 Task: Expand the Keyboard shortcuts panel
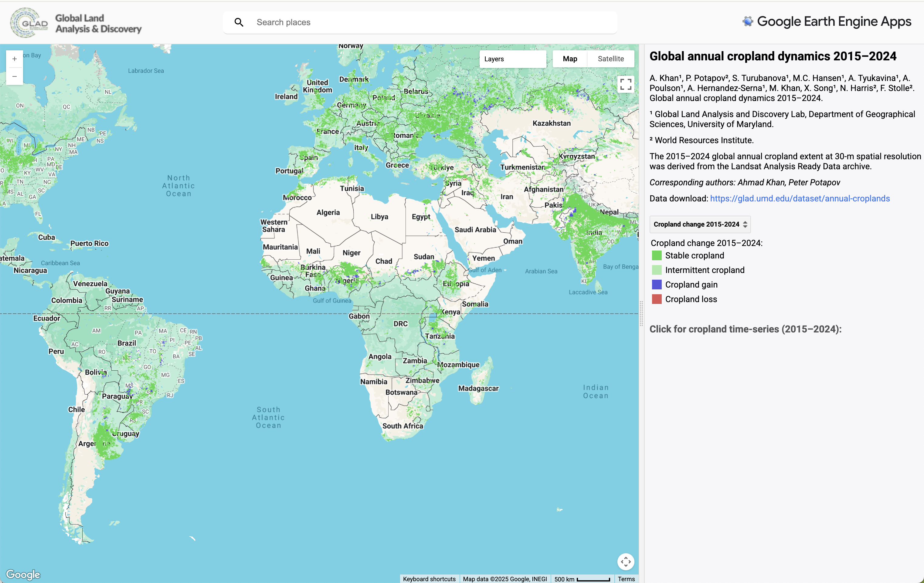point(429,579)
